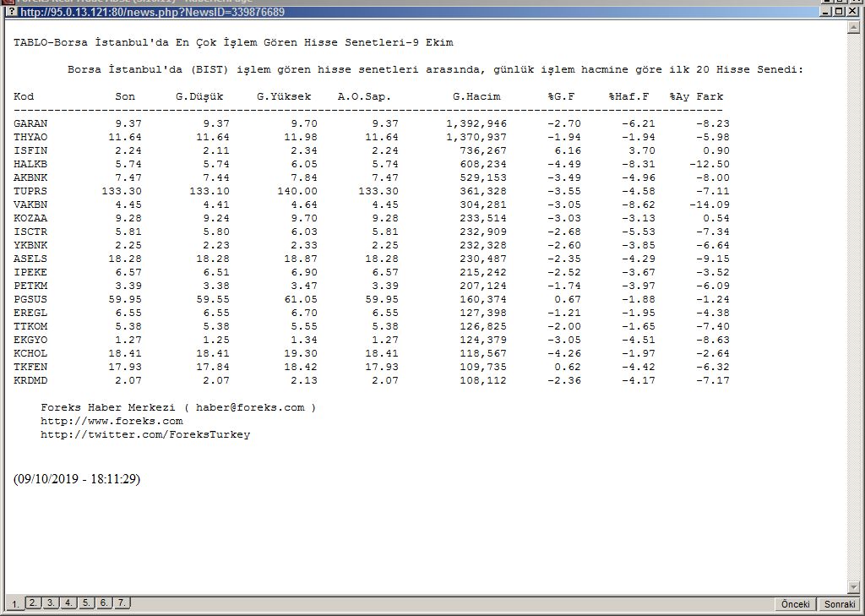Select the TTKOM stock code
Image resolution: width=865 pixels, height=616 pixels.
(30, 327)
